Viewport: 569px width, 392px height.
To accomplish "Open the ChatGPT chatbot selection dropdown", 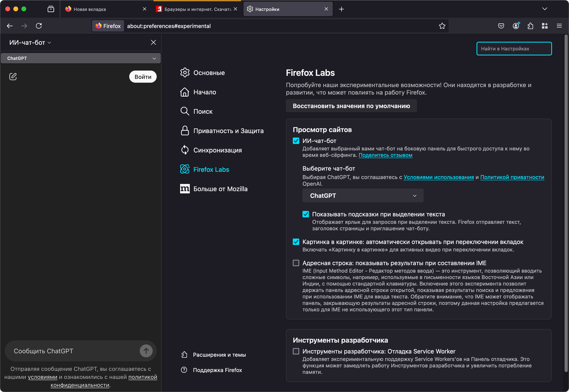I will [363, 196].
